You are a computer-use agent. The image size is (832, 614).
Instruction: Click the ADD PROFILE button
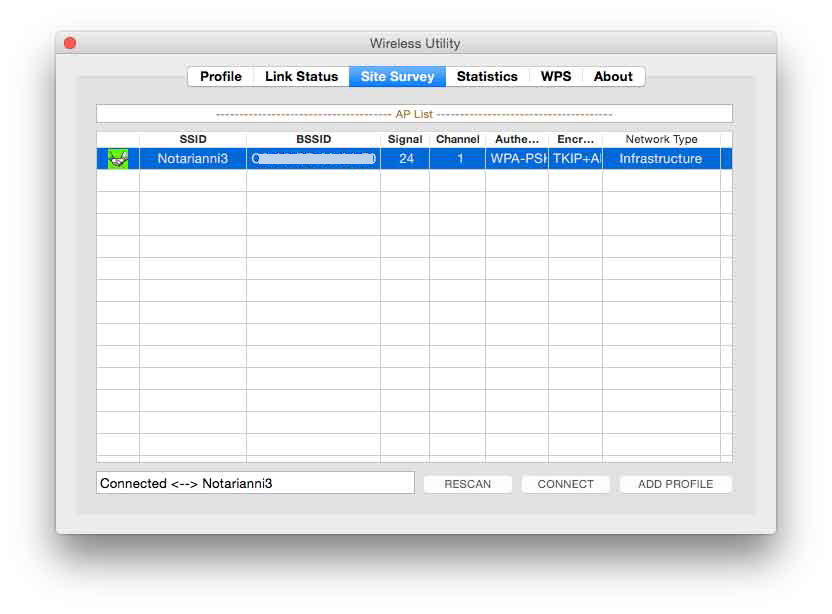point(675,484)
